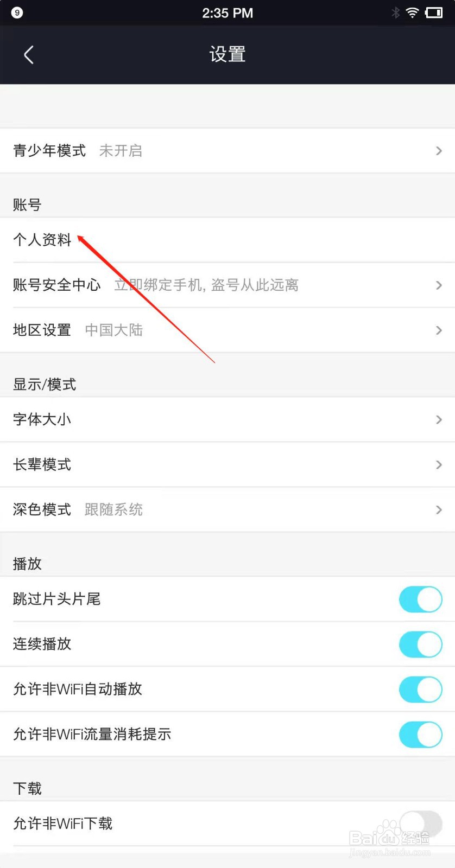Toggle 跳过片头片尾 switch off
The height and width of the screenshot is (868, 455).
(421, 599)
